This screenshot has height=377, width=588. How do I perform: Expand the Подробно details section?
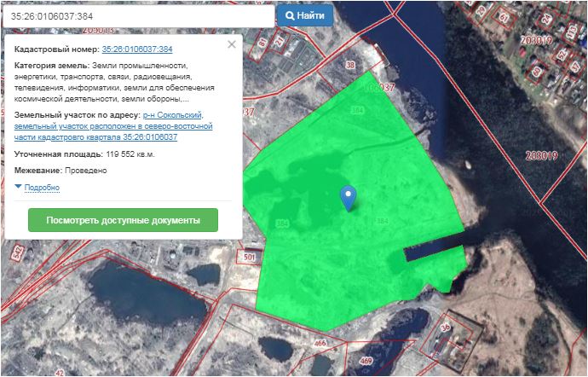(x=42, y=188)
